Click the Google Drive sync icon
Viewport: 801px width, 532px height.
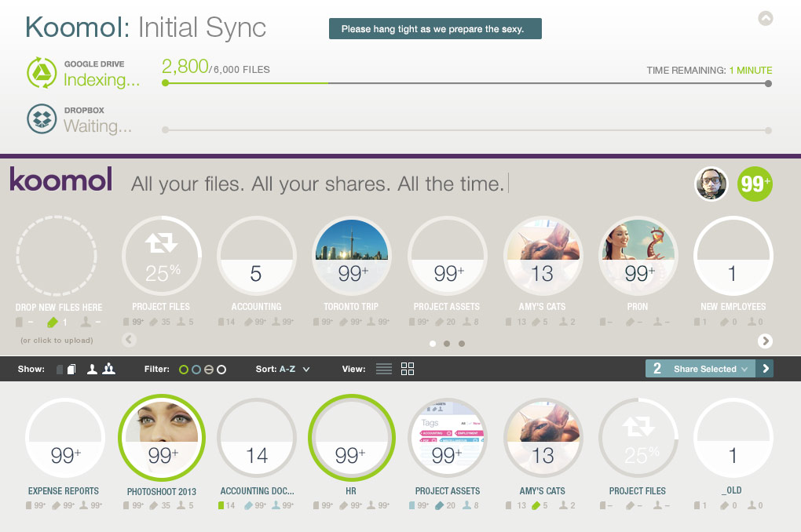(41, 72)
